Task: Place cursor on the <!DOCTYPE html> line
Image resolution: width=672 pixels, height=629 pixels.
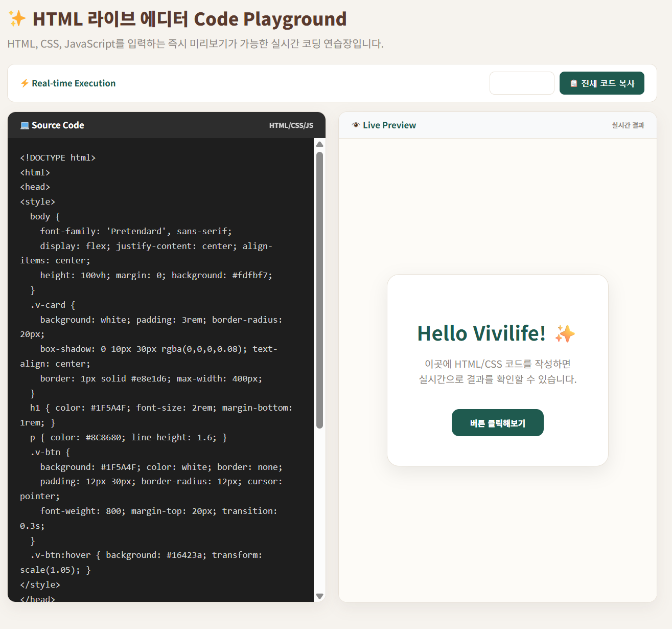Action: (58, 158)
